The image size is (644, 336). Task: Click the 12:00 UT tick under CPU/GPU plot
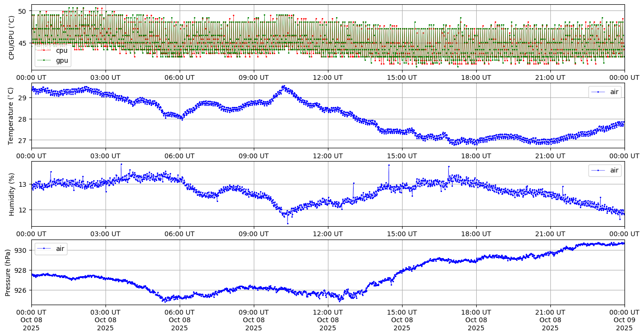pyautogui.click(x=327, y=77)
